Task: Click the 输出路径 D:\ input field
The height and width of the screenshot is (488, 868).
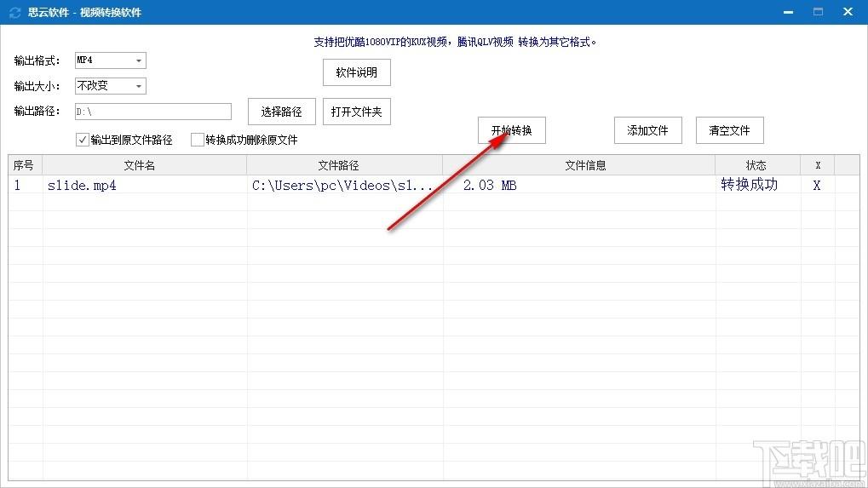Action: [152, 112]
